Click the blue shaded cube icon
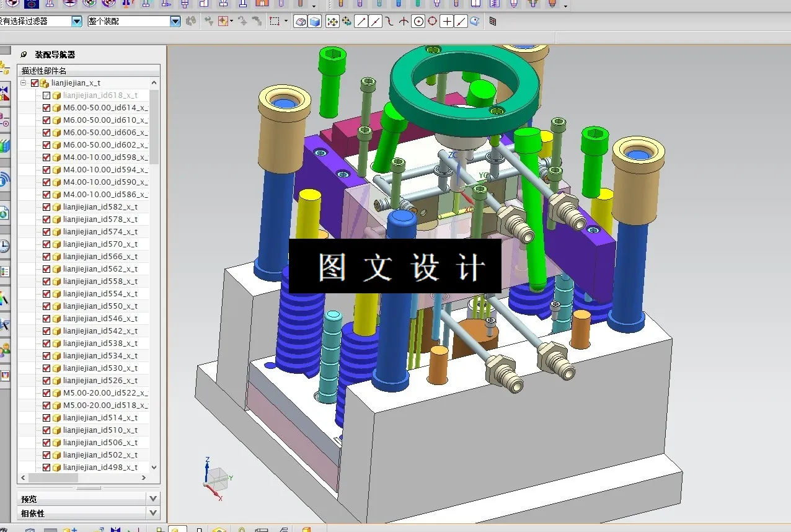 pyautogui.click(x=315, y=22)
